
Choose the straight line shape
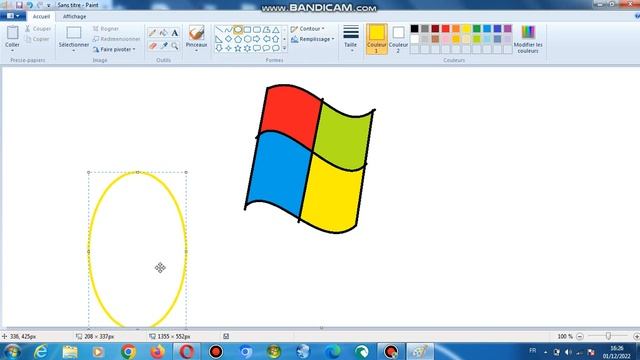219,30
